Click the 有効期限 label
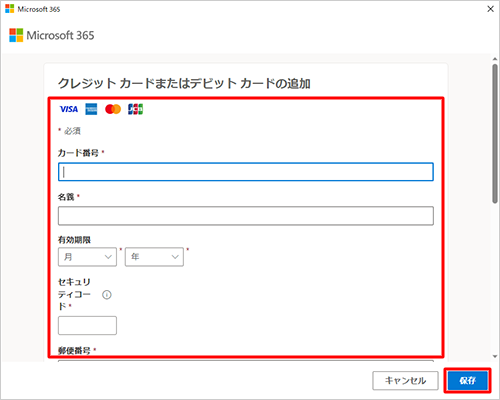 pyautogui.click(x=74, y=240)
